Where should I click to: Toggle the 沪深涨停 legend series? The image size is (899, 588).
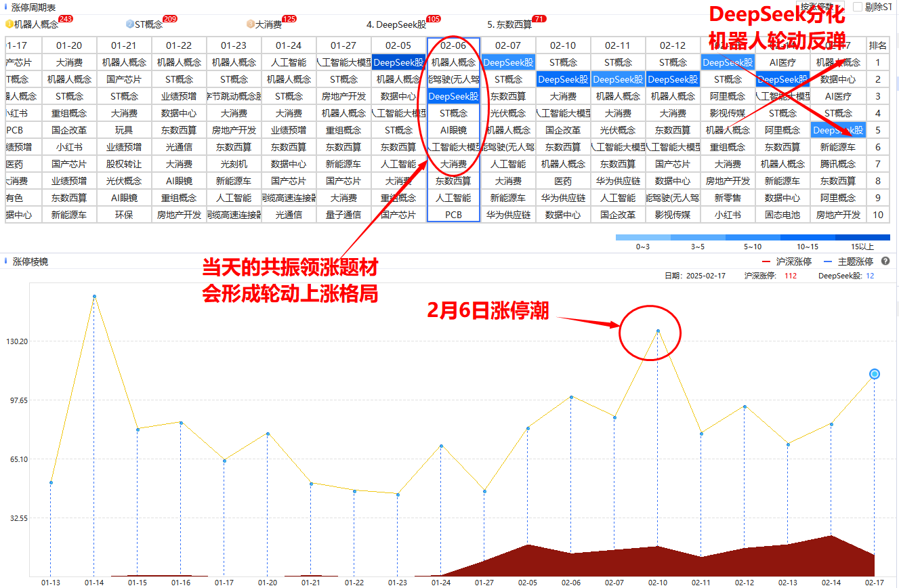787,261
